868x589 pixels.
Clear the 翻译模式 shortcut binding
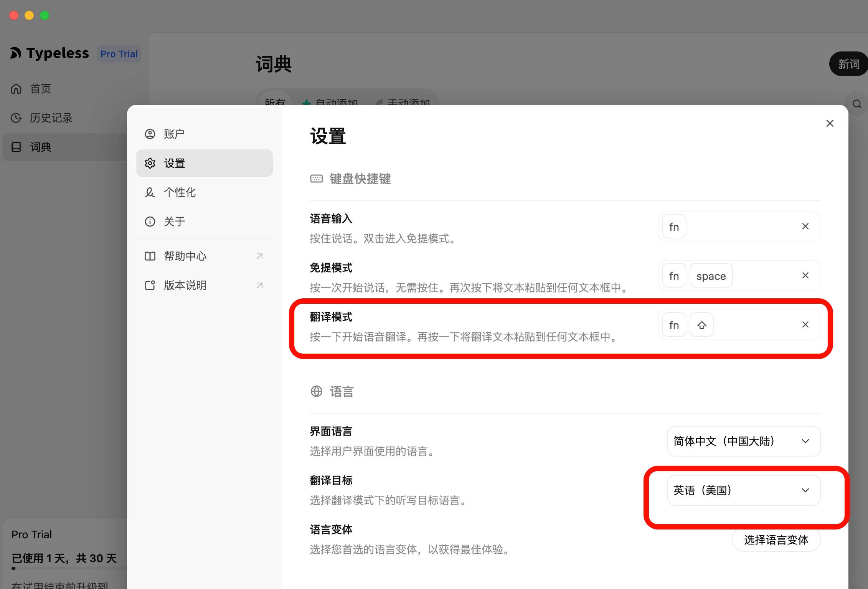(x=805, y=325)
